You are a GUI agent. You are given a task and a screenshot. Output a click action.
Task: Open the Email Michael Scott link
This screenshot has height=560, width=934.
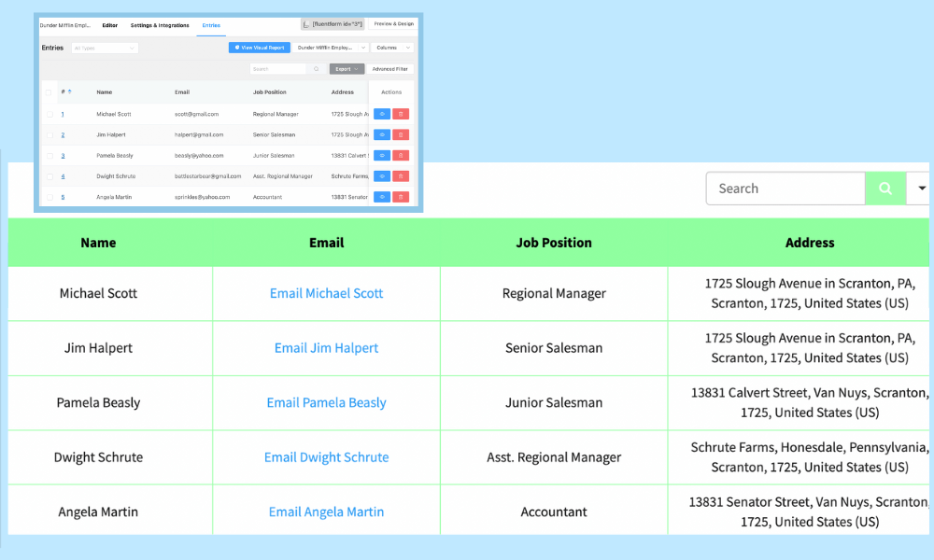326,293
